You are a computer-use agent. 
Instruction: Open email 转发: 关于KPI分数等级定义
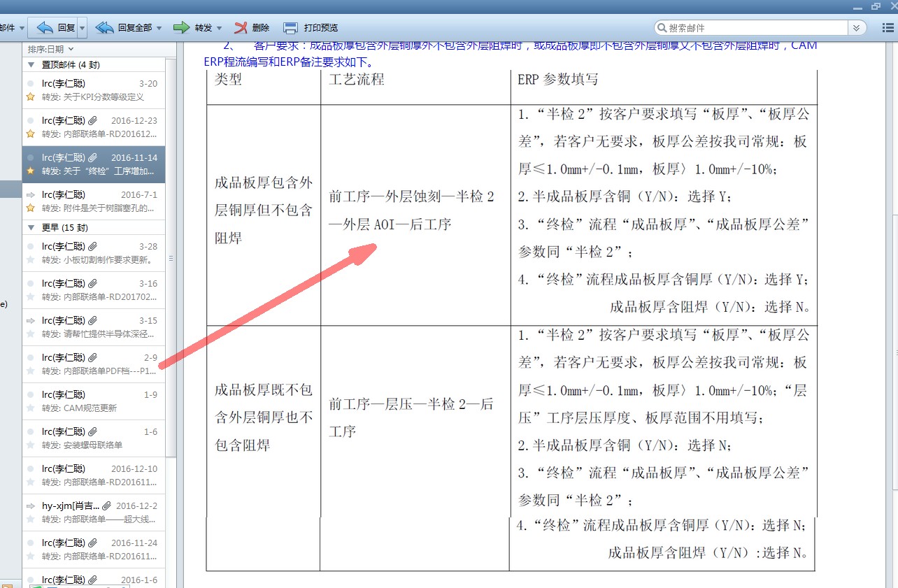(x=94, y=90)
